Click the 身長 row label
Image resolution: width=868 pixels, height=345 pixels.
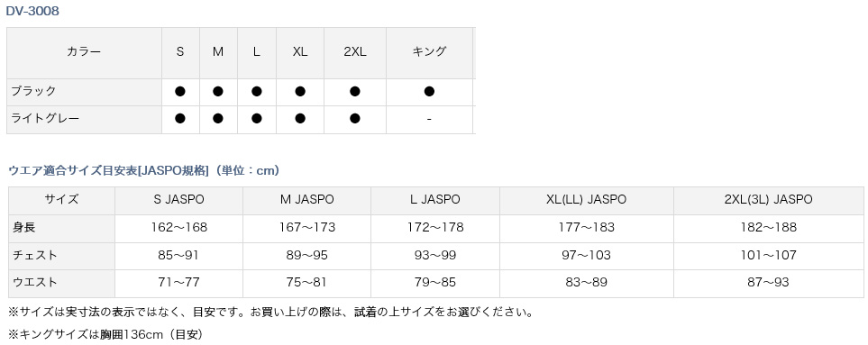(23, 227)
